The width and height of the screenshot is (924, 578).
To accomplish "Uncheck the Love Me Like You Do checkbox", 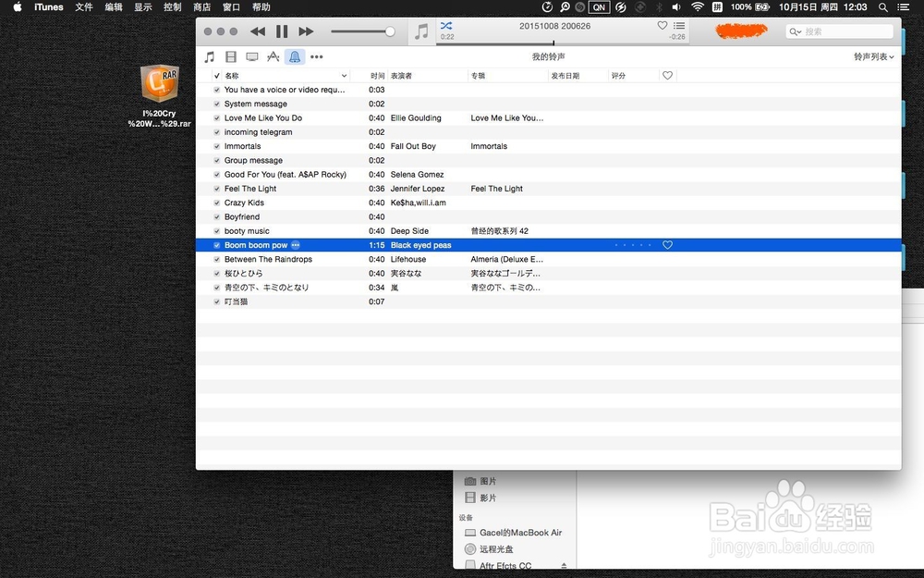I will tap(217, 118).
